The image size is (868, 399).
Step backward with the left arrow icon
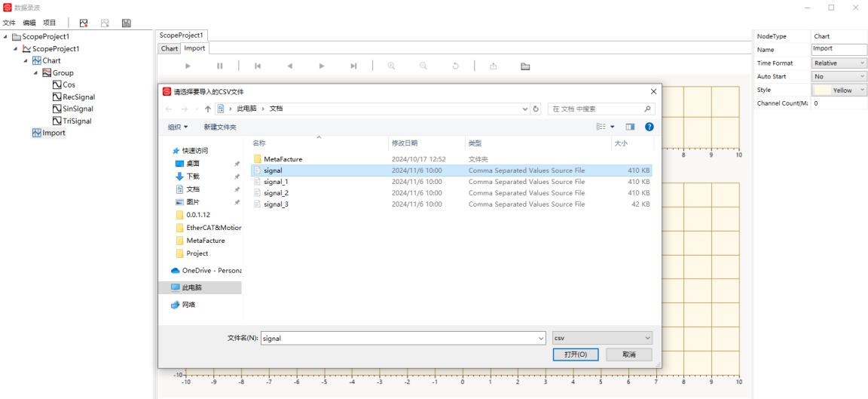289,66
